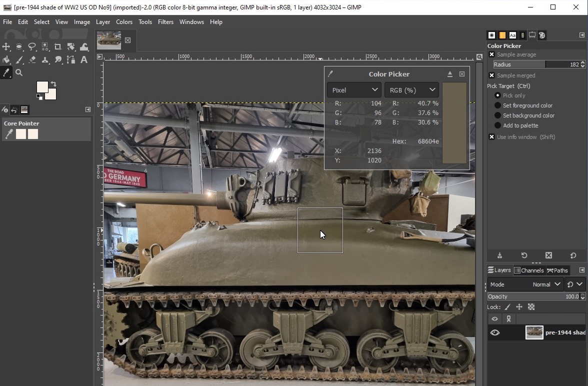Screen dimensions: 588x386
Task: Open tool options panel configure menu arrow
Action: coord(582,35)
